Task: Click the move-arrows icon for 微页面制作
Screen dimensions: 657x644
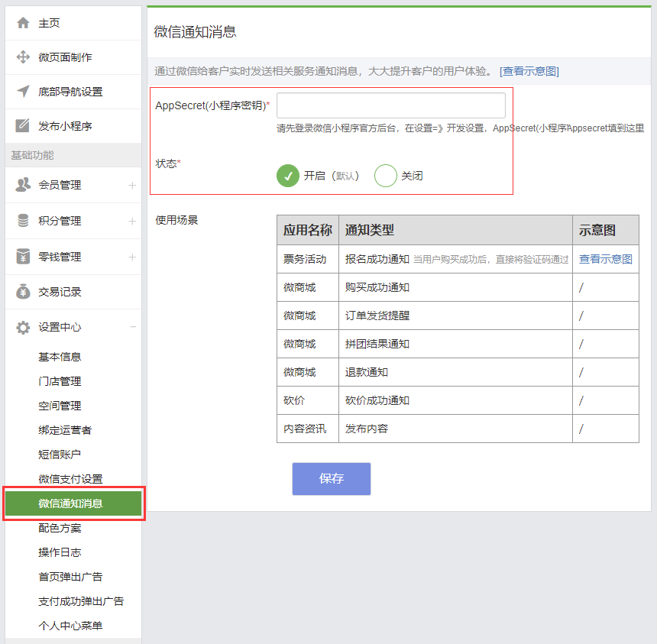Action: pos(23,57)
